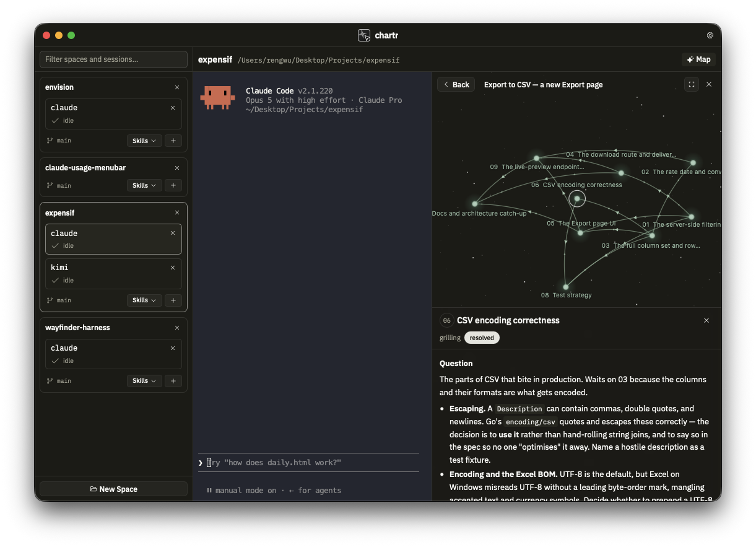Select node 02 The rate date

pos(693,163)
